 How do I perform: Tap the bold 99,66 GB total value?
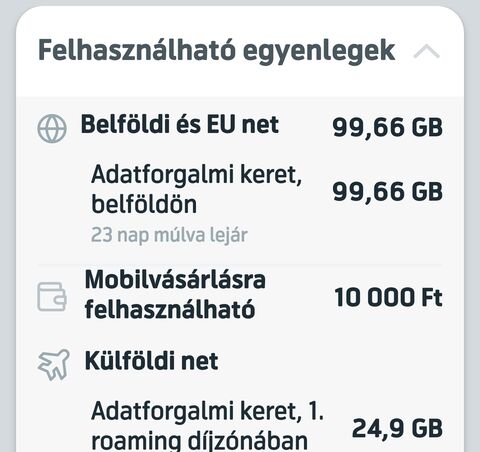tap(388, 127)
